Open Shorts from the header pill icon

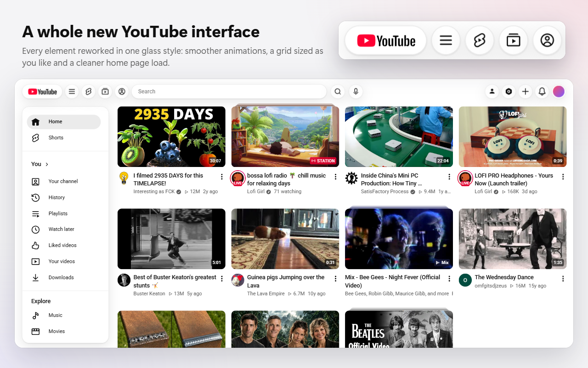(x=89, y=92)
